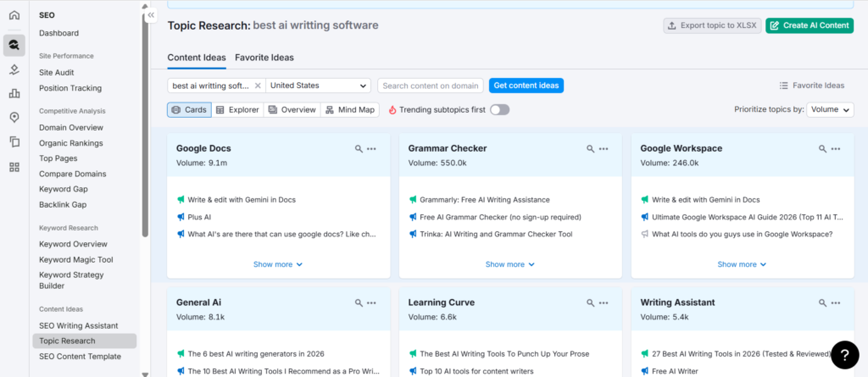Open Compare Domains in sidebar
The width and height of the screenshot is (868, 377).
point(73,174)
